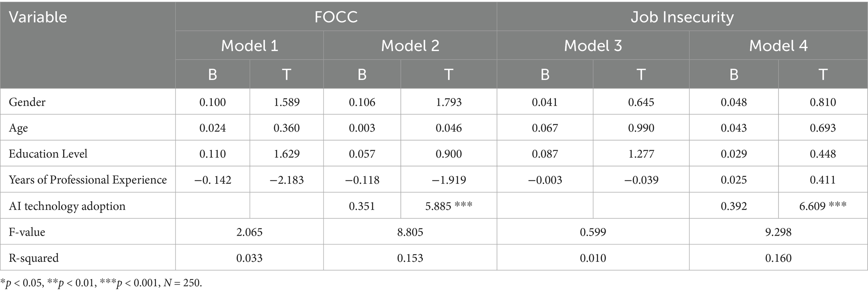The image size is (868, 293).
Task: Click the Model 2 header cell
Action: point(410,46)
